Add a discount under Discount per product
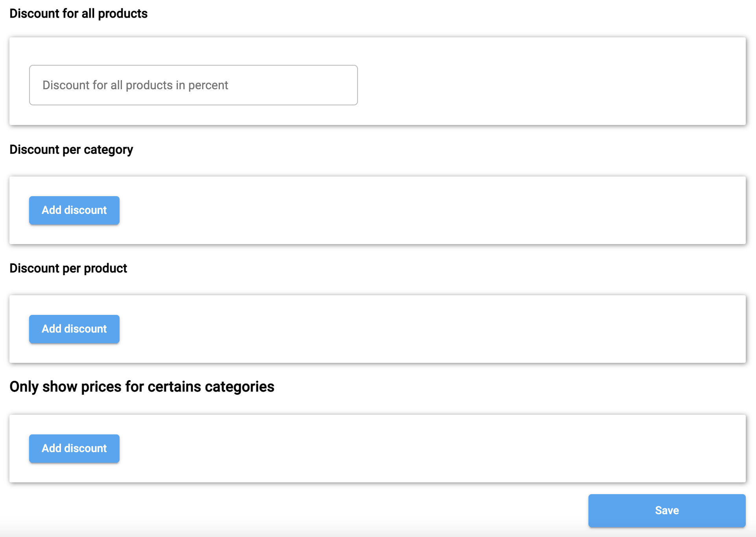756x537 pixels. [74, 329]
